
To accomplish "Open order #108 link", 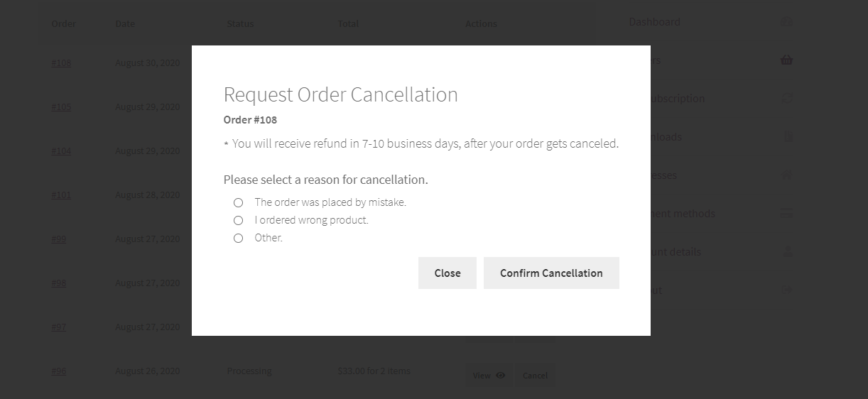I will point(61,62).
